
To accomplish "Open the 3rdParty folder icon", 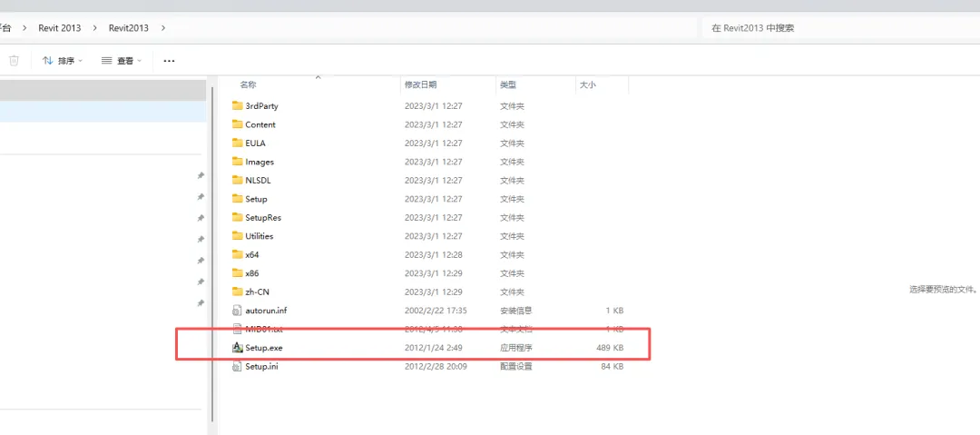I will click(x=237, y=105).
